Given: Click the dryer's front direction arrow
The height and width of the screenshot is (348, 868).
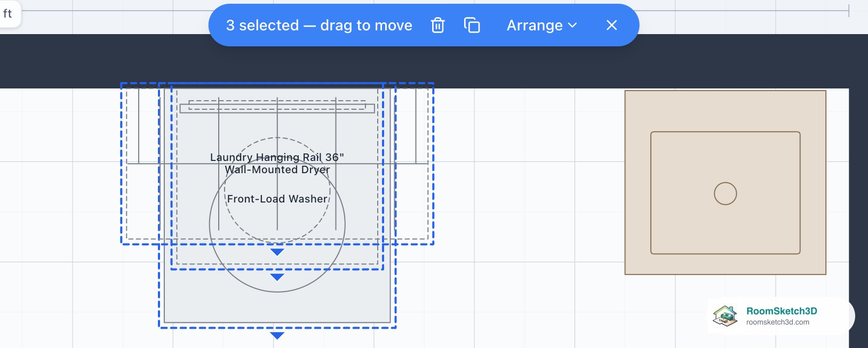Looking at the screenshot, I should coord(277,277).
